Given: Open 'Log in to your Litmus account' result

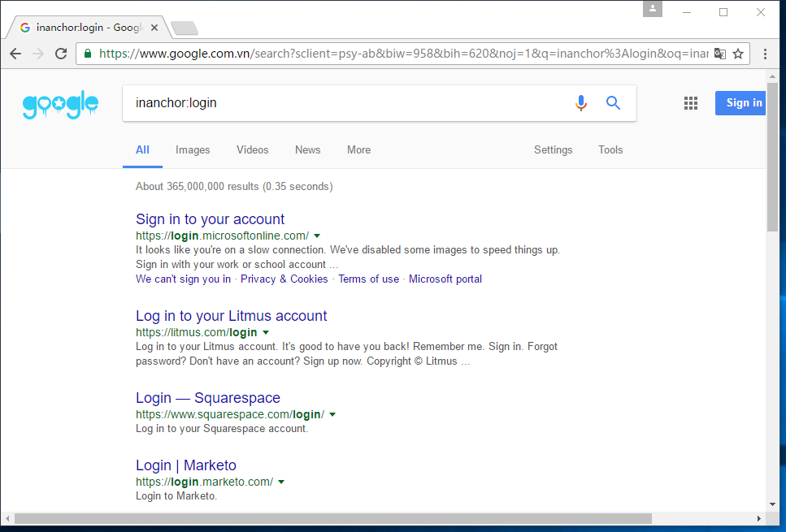Looking at the screenshot, I should click(231, 316).
